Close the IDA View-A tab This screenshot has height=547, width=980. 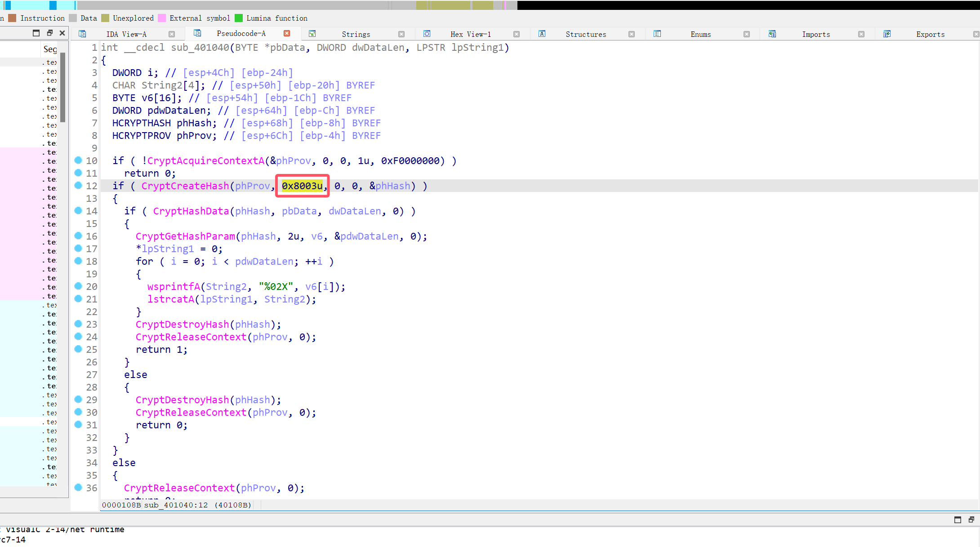coord(172,34)
